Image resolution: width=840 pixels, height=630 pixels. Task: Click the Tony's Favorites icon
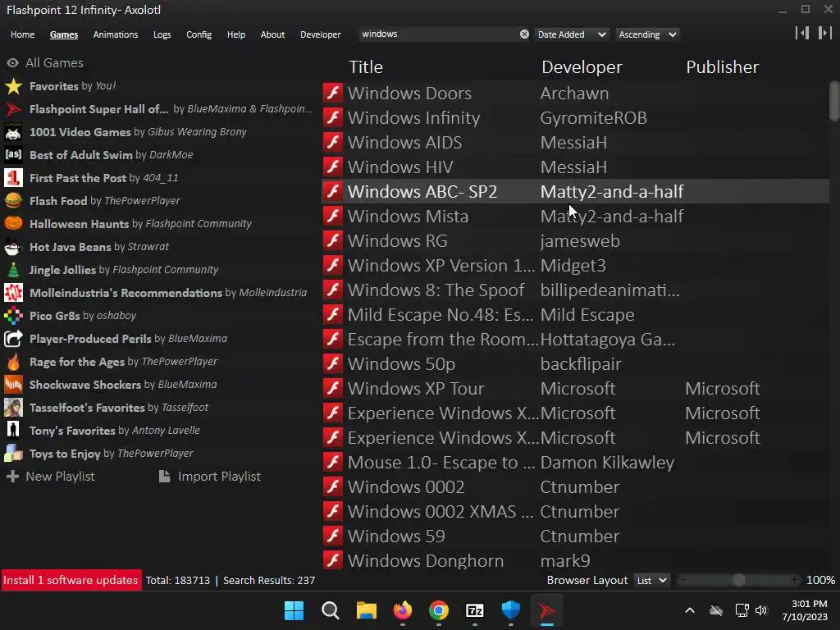click(13, 431)
